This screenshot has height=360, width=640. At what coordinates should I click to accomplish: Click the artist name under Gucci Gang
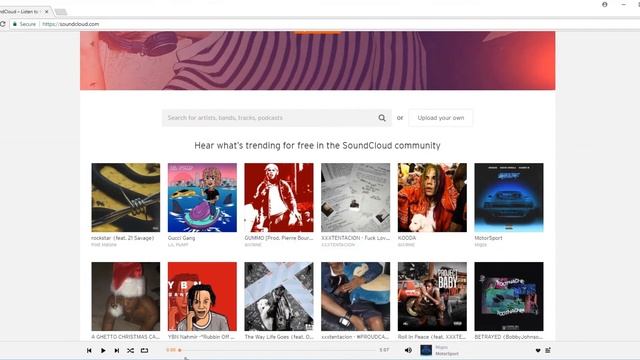[178, 245]
